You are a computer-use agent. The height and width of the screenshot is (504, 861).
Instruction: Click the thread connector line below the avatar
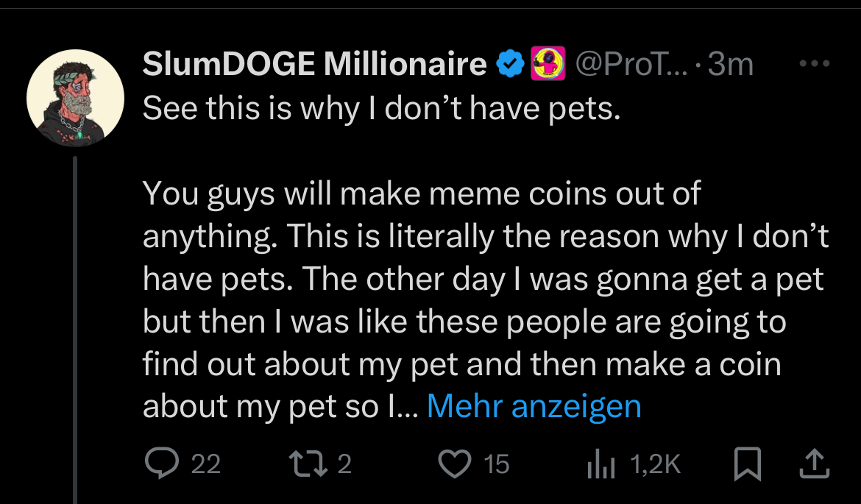tap(75, 330)
